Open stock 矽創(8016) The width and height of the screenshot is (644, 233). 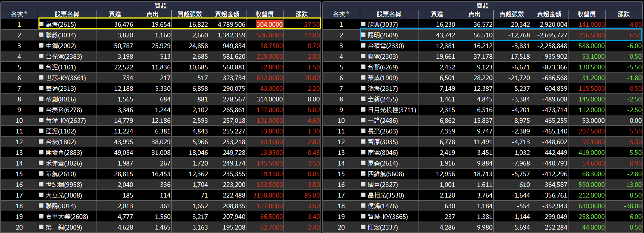(61, 99)
